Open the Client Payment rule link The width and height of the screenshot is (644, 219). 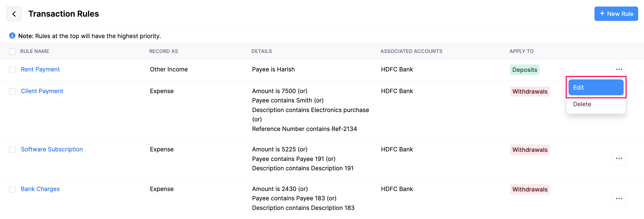coord(42,91)
